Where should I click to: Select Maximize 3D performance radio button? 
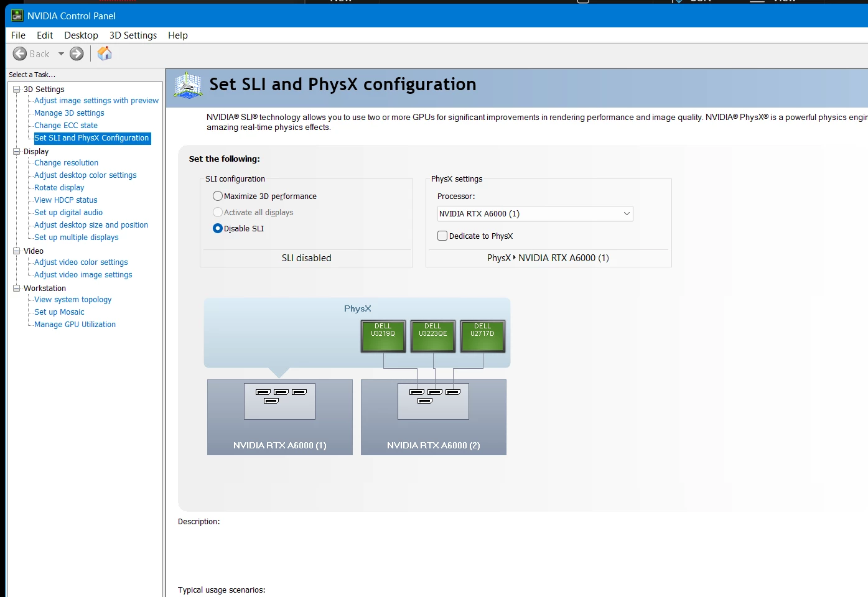coord(218,196)
